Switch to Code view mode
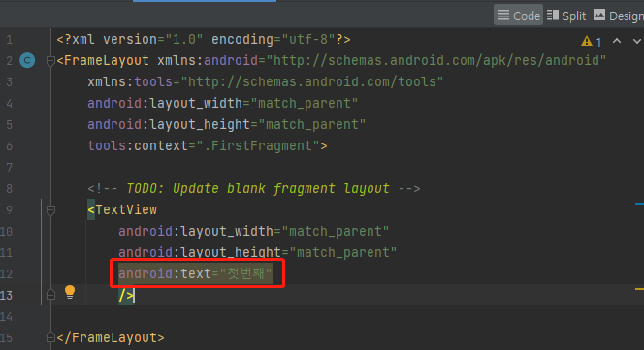The image size is (644, 350). (x=518, y=16)
